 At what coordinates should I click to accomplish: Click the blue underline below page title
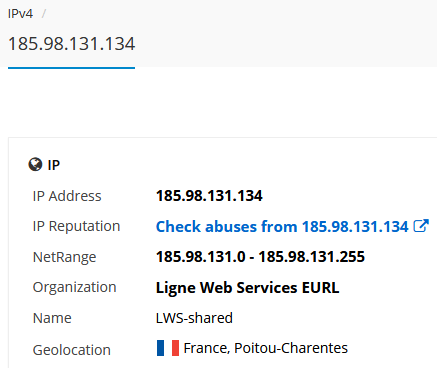(x=71, y=68)
